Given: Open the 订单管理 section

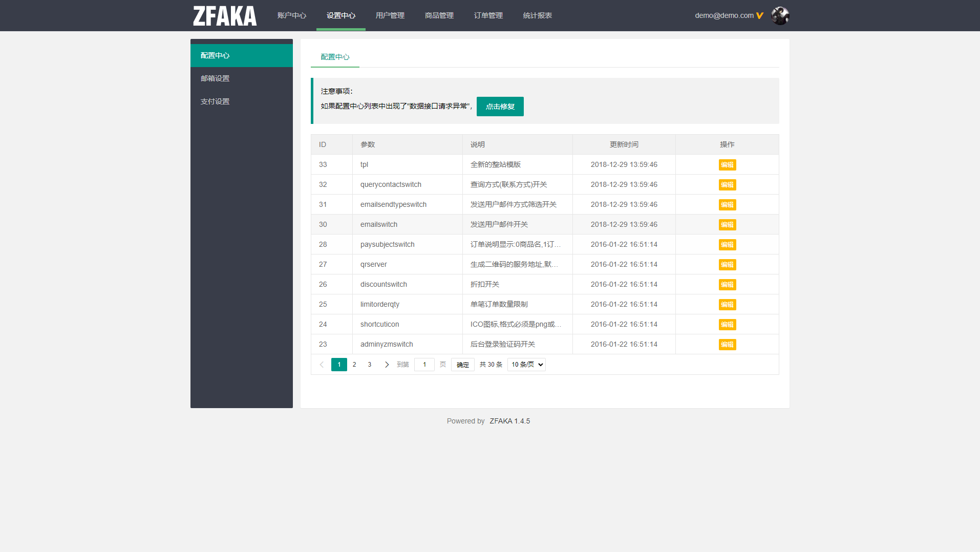Looking at the screenshot, I should (488, 15).
